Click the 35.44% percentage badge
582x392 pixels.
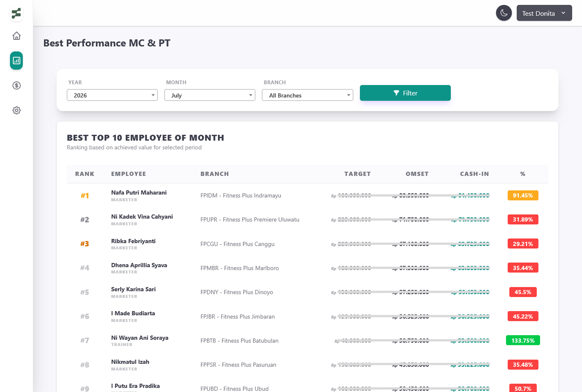523,268
